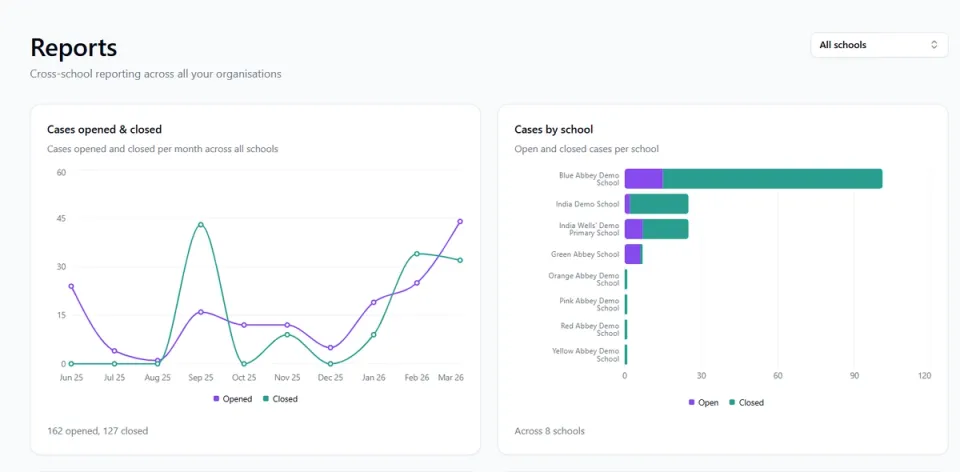Select the Sep 25 Closed peak point

[x=201, y=225]
